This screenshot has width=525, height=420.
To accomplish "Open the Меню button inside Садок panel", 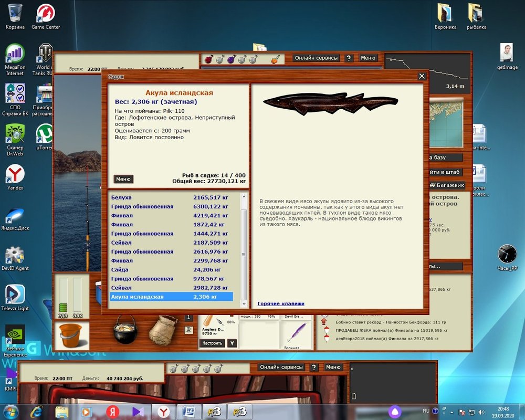I will pos(123,180).
